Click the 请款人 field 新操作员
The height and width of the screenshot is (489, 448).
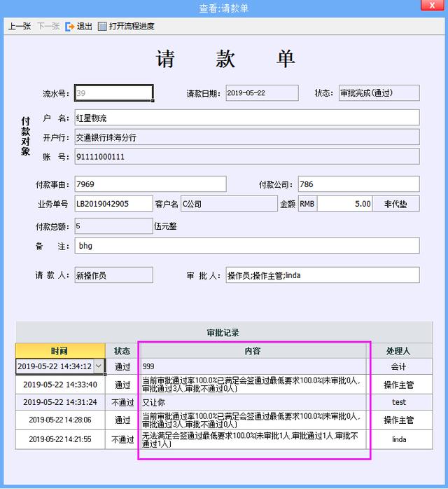(x=113, y=275)
